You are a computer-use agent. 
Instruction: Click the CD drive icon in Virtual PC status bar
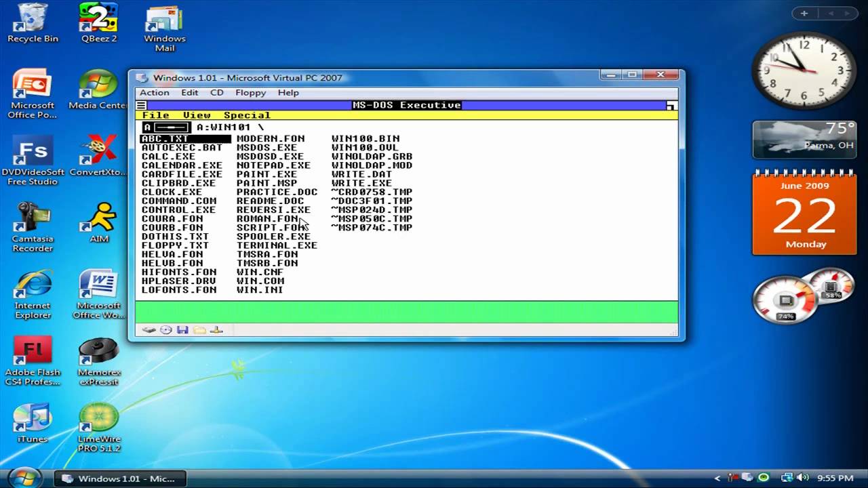(x=166, y=330)
